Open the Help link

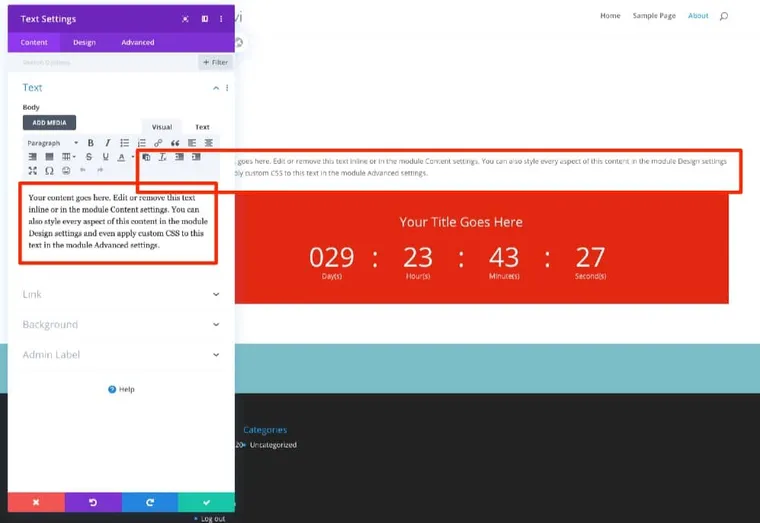[121, 389]
